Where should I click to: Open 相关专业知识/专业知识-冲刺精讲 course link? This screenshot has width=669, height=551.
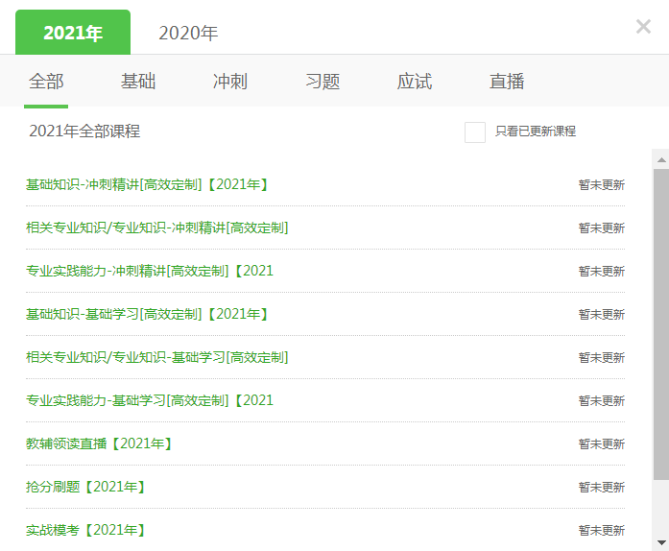(157, 228)
